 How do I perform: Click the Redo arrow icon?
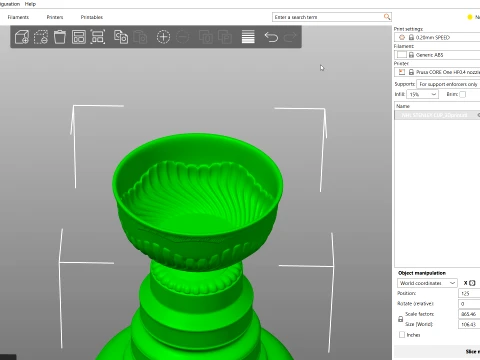(290, 37)
